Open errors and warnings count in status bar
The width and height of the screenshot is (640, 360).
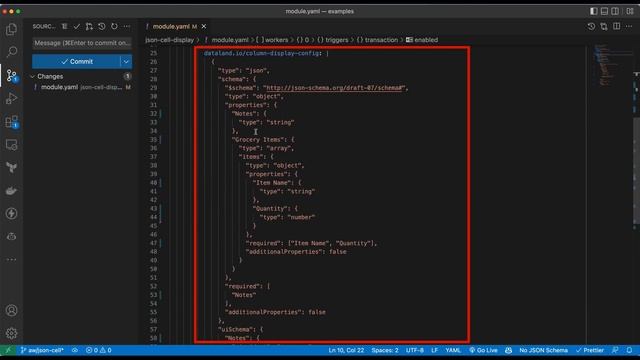99,350
